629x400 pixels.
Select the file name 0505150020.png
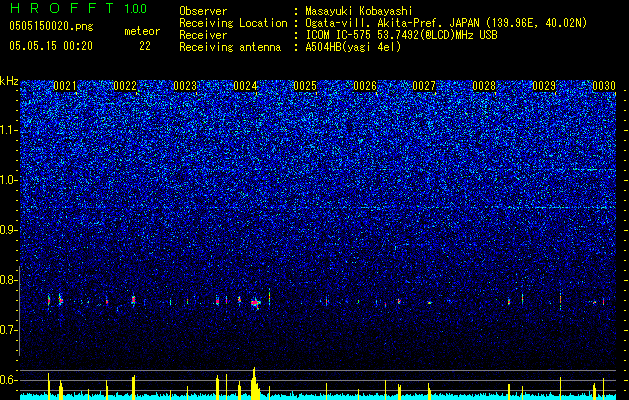(x=51, y=26)
